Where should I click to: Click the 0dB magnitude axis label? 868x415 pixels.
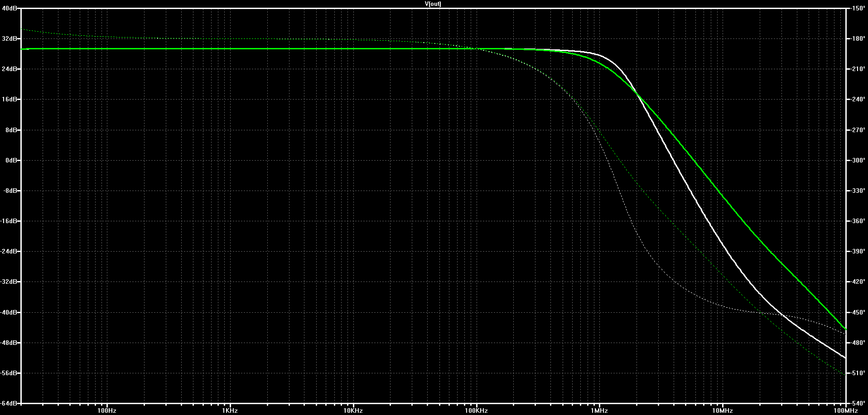pos(11,160)
